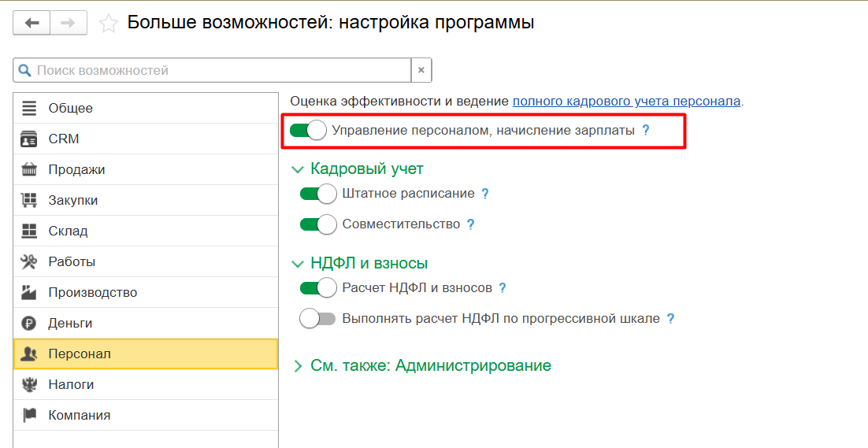The image size is (868, 448).
Task: Select the Закупки section
Action: [x=146, y=200]
